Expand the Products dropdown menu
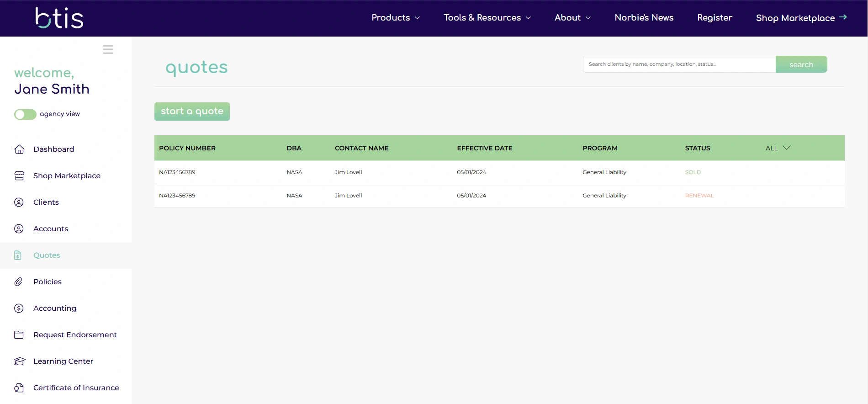 coord(395,18)
